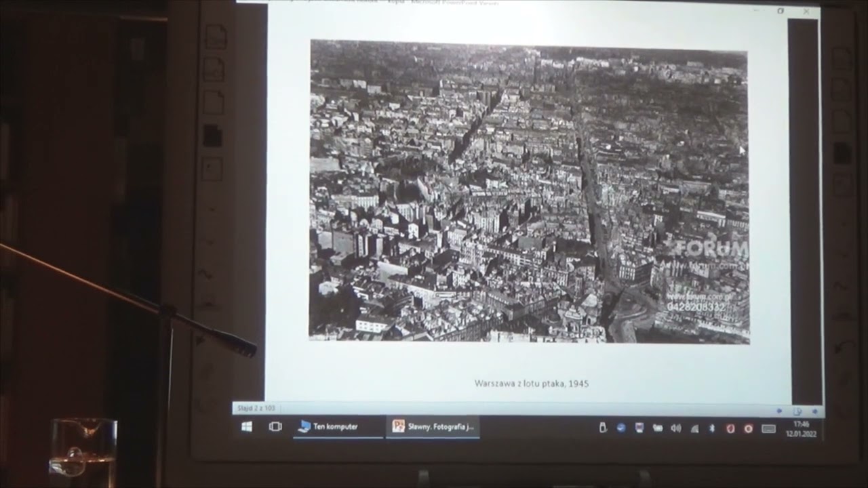Open the slide menu icon in status bar

tap(797, 411)
